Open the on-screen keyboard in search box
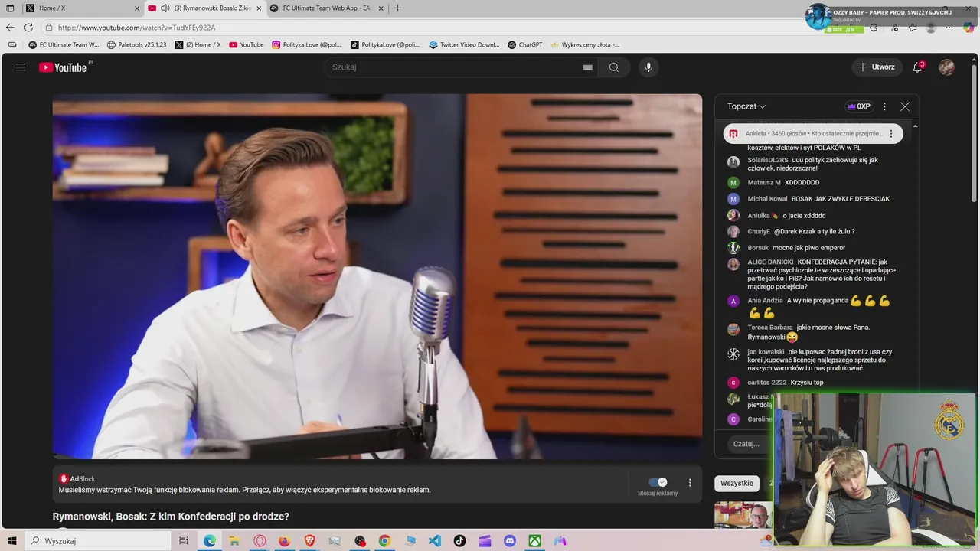The width and height of the screenshot is (980, 551). coord(587,67)
